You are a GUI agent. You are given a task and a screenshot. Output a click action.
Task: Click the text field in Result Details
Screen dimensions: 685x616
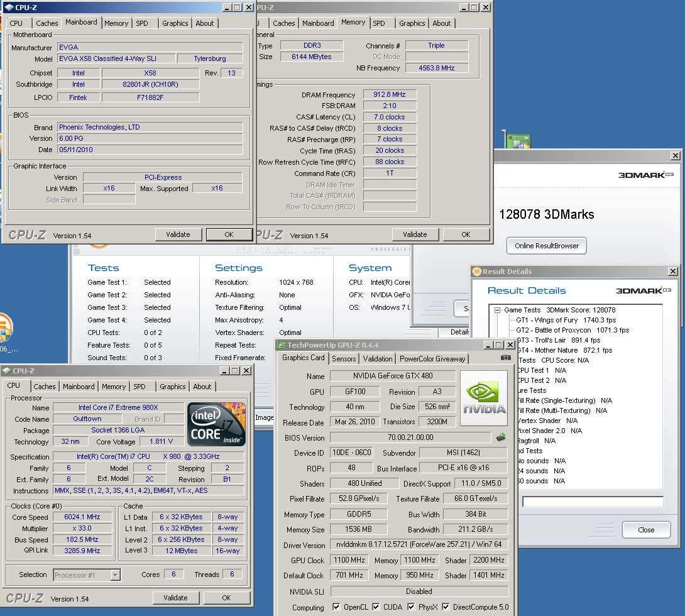(593, 502)
